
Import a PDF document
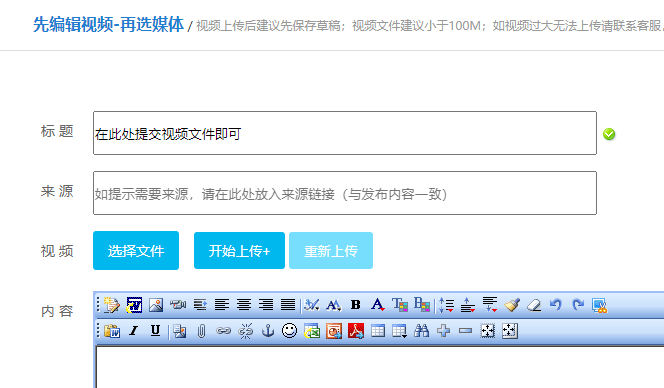[x=356, y=331]
